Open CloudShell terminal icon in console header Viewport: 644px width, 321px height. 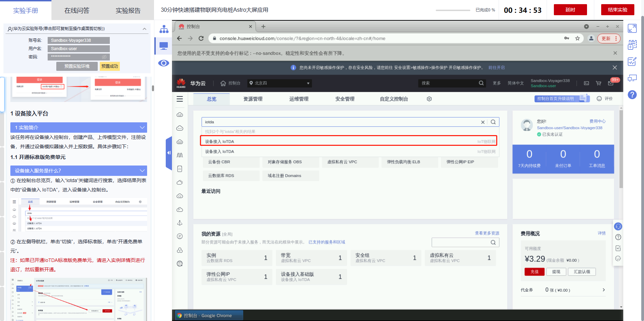(x=586, y=83)
